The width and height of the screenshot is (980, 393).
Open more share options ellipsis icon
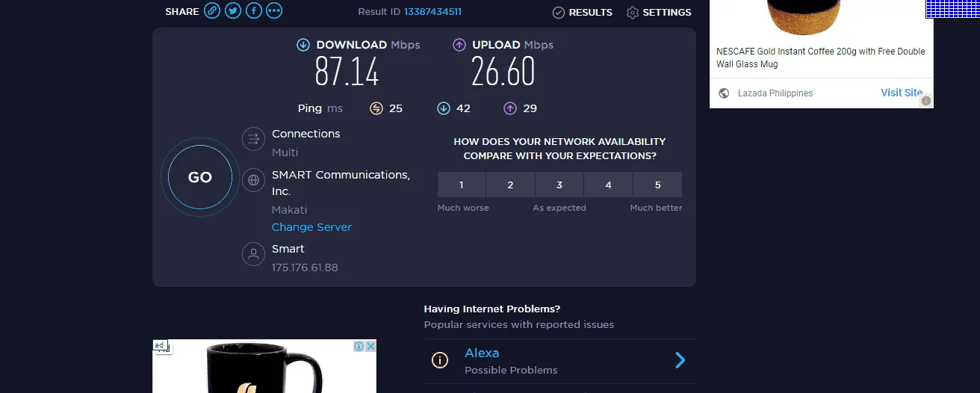click(x=274, y=11)
